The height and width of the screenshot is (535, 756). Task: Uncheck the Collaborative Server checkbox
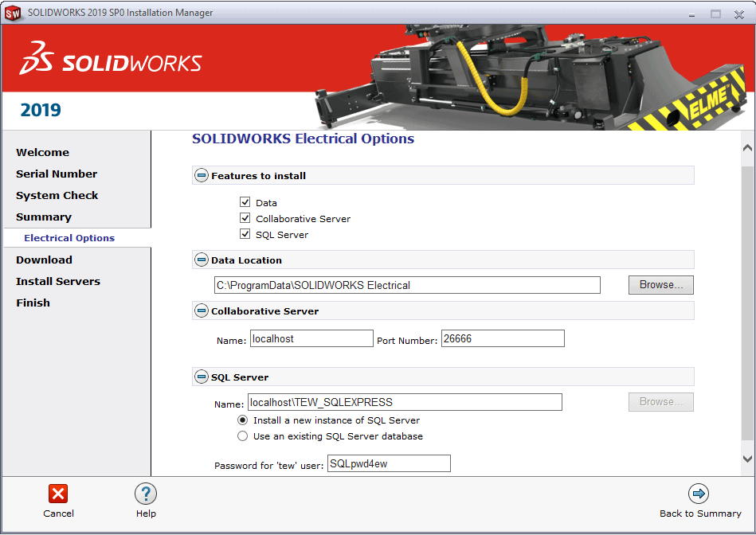tap(245, 218)
